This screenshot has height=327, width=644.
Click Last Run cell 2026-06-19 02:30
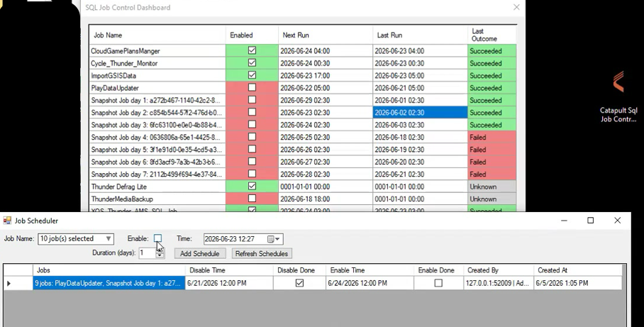click(420, 150)
